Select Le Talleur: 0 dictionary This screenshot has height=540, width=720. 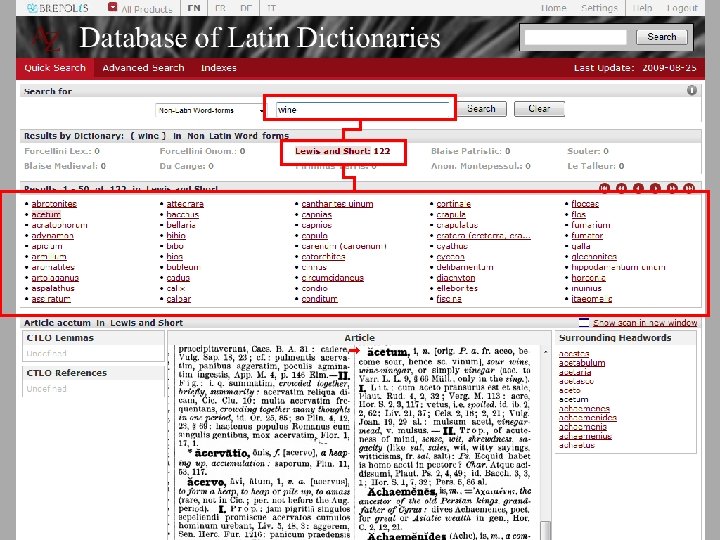[596, 166]
